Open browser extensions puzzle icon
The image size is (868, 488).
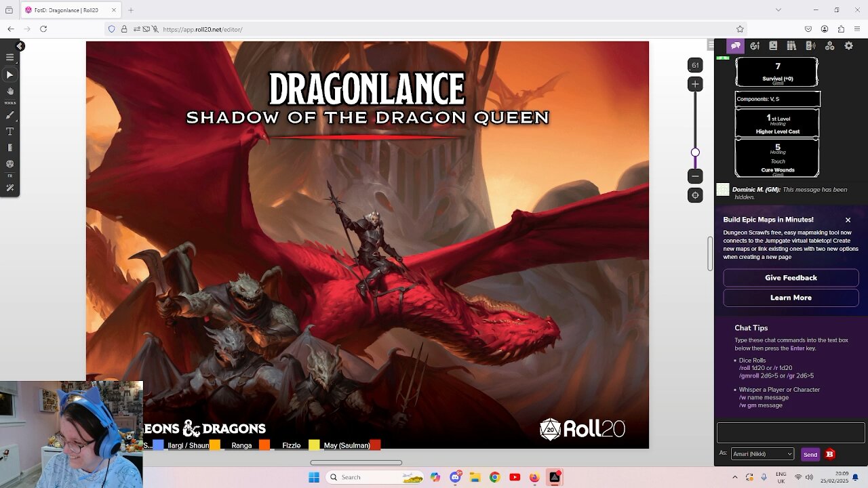tap(841, 29)
